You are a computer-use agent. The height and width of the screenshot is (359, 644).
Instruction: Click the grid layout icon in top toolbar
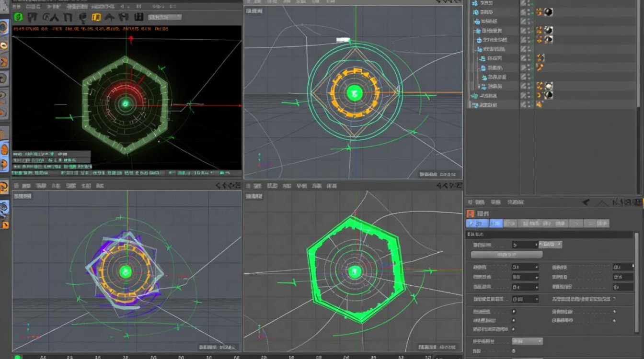coord(138,17)
